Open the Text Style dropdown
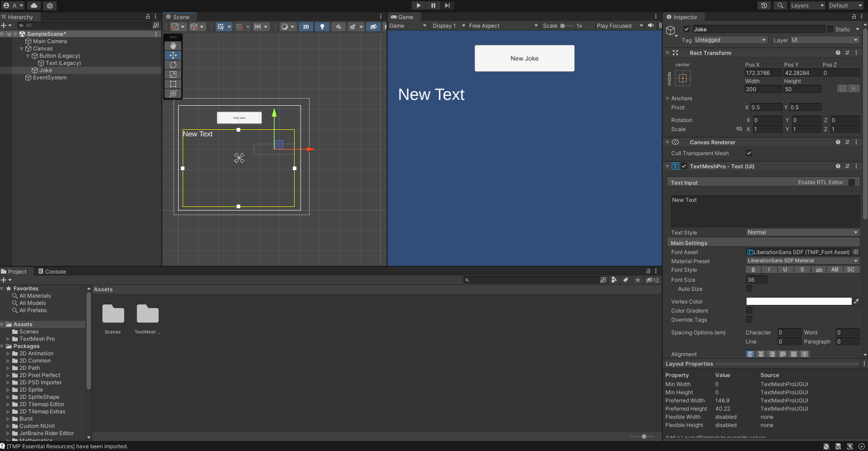The height and width of the screenshot is (451, 868). tap(802, 232)
